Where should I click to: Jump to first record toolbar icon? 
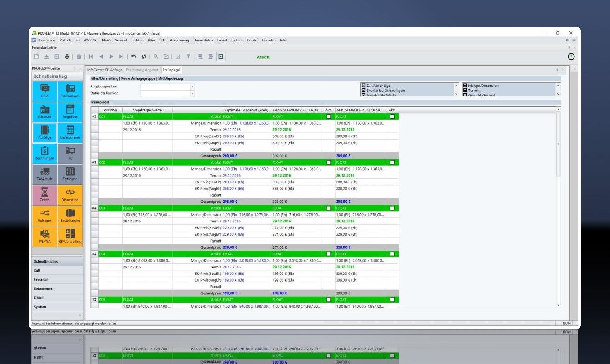point(91,56)
